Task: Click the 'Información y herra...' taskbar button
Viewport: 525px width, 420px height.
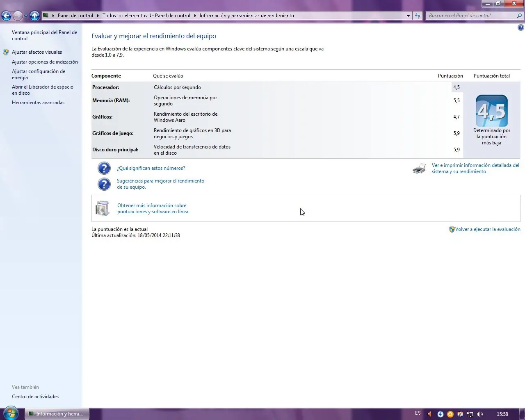Action: [x=57, y=414]
